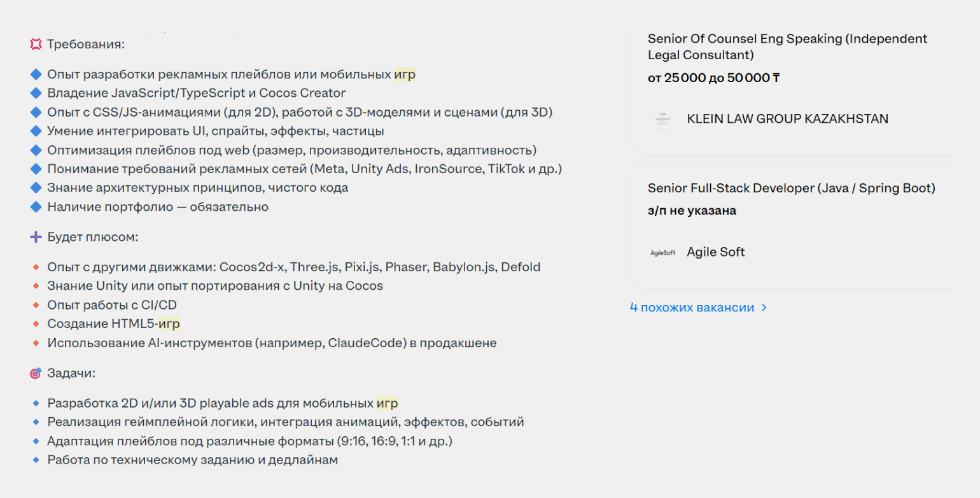Click orange bullet before Использование AI-инструментов
980x498 pixels.
pos(36,343)
